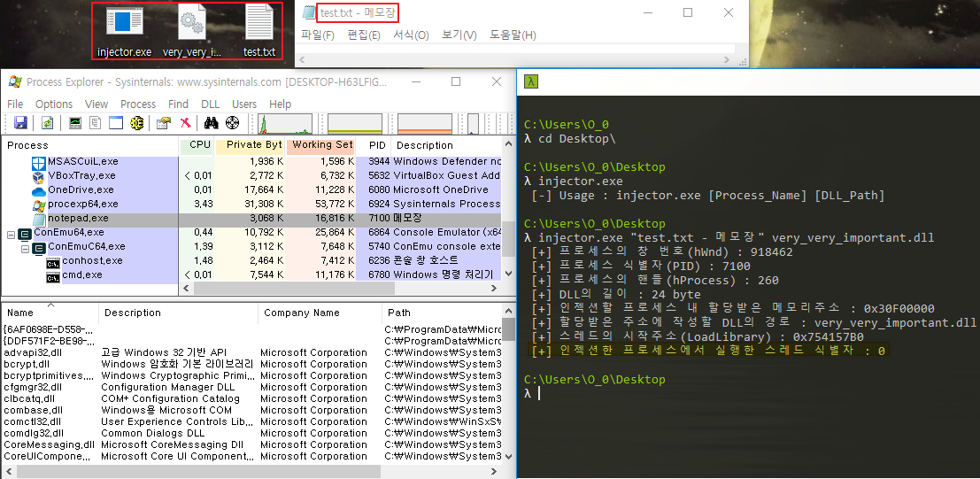This screenshot has width=980, height=479.
Task: Sort DLL list by Company Name header
Action: tap(320, 313)
